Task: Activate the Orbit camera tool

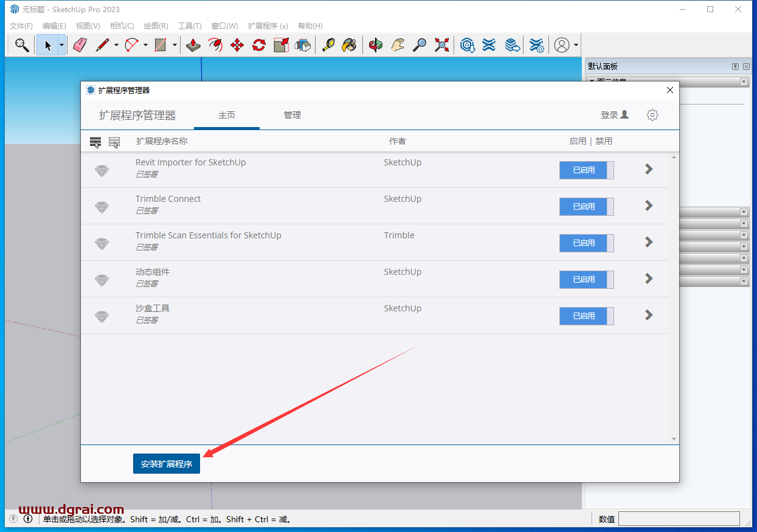Action: click(x=376, y=45)
